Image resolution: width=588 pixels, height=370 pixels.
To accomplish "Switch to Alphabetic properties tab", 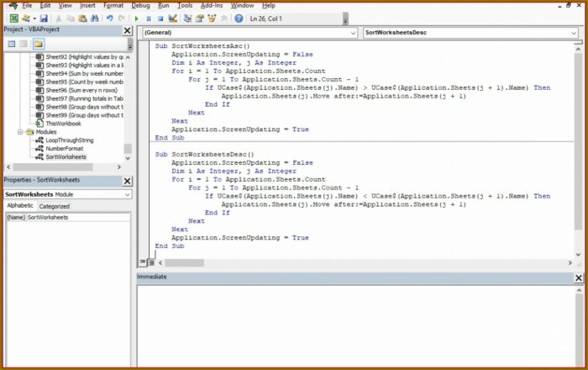I will click(x=20, y=206).
